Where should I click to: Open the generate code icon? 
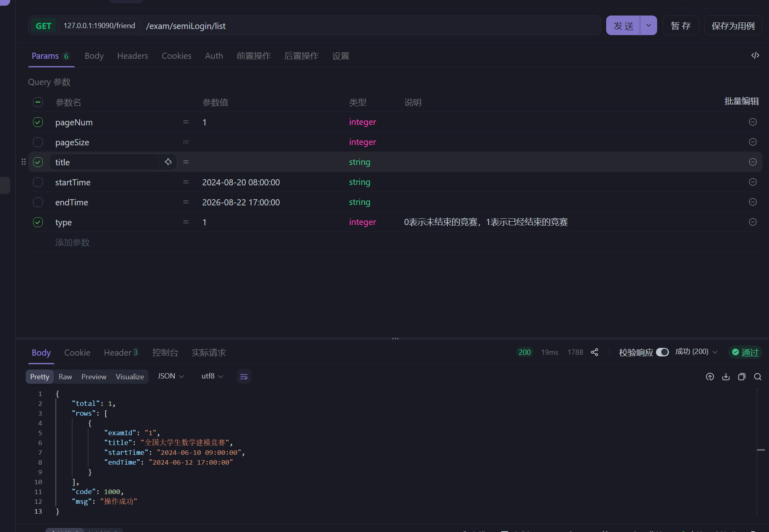[x=755, y=55]
